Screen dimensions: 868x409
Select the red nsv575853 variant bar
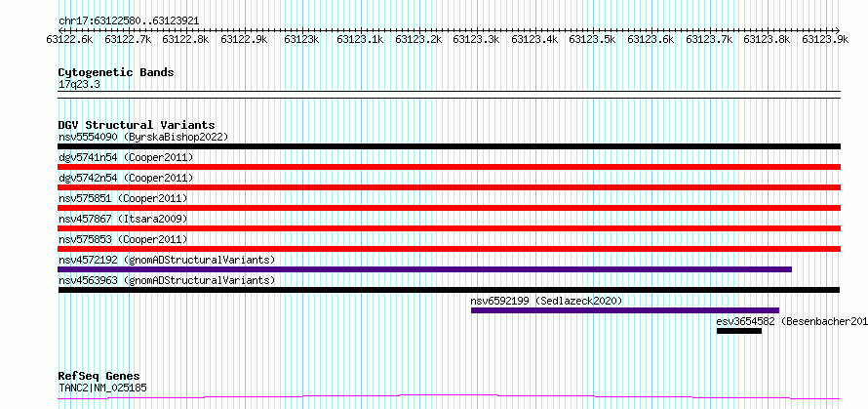[x=449, y=249]
